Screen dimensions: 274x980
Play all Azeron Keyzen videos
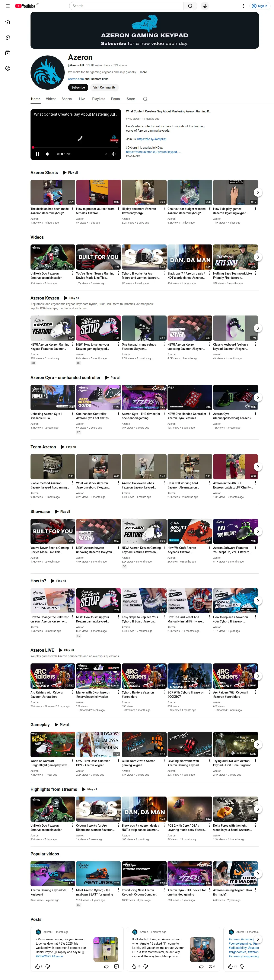coord(71,298)
